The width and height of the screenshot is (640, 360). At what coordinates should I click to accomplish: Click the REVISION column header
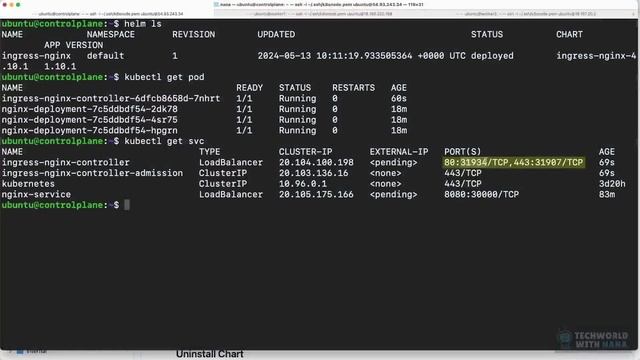coord(193,35)
